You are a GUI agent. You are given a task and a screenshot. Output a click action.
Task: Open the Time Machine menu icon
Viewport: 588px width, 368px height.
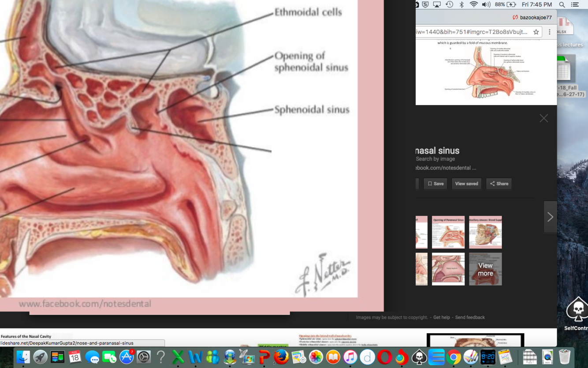click(449, 4)
